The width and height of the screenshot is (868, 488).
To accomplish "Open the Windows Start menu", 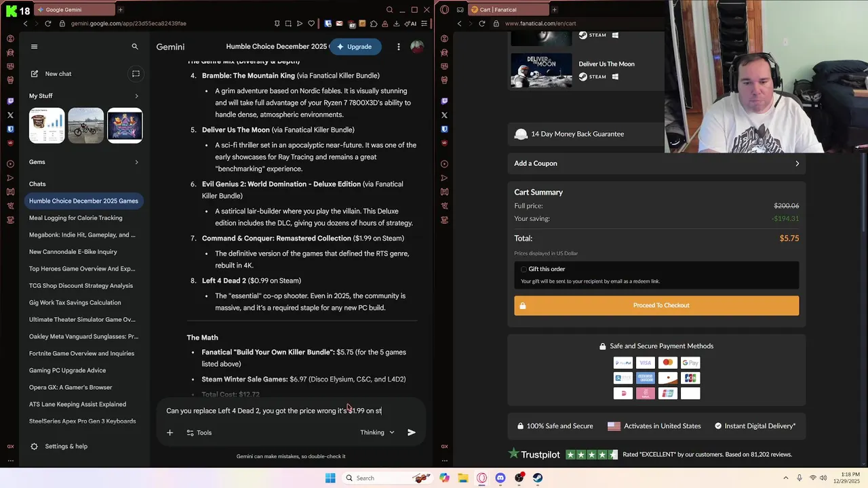I will (330, 478).
